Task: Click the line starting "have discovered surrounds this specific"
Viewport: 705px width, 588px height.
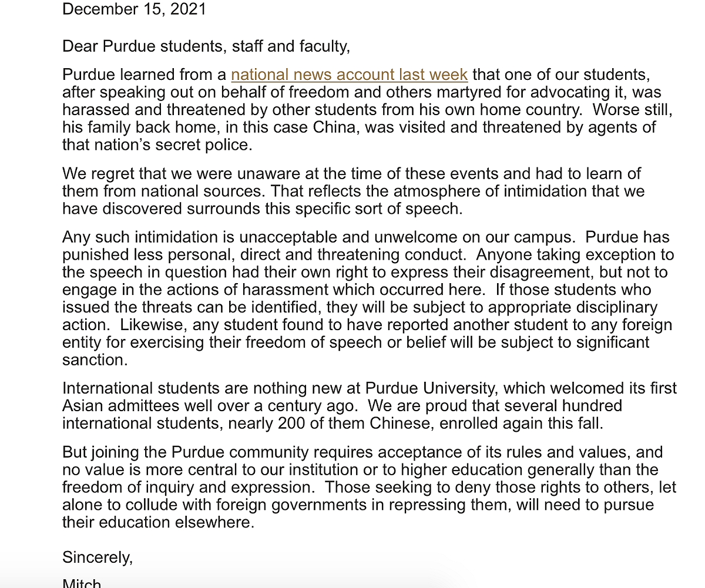Action: click(262, 209)
